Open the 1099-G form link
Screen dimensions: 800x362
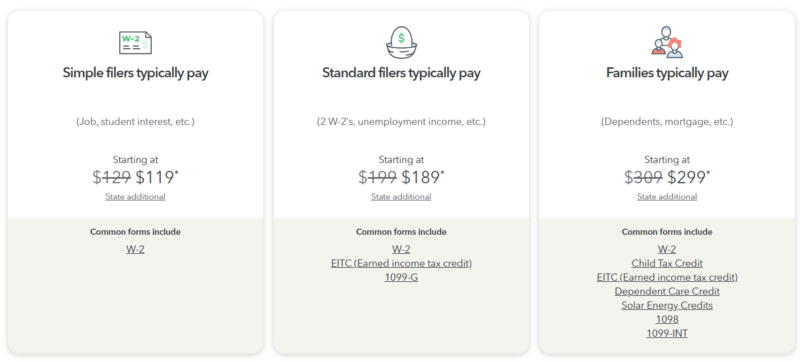[x=401, y=277]
